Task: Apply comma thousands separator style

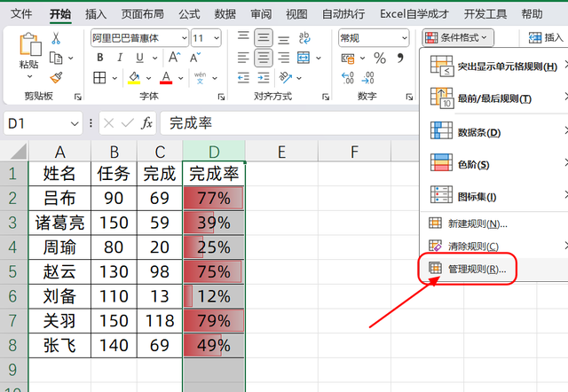Action: coord(400,58)
